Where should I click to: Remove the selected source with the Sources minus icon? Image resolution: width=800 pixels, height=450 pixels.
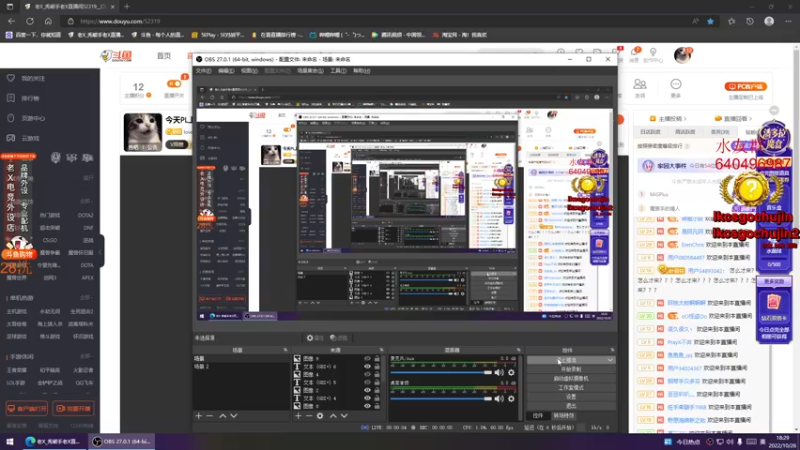point(309,416)
